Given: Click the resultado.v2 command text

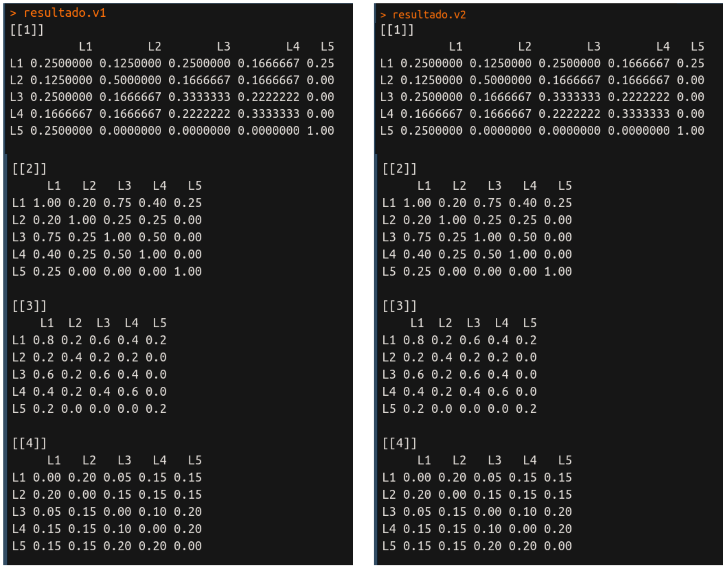Looking at the screenshot, I should pos(429,15).
